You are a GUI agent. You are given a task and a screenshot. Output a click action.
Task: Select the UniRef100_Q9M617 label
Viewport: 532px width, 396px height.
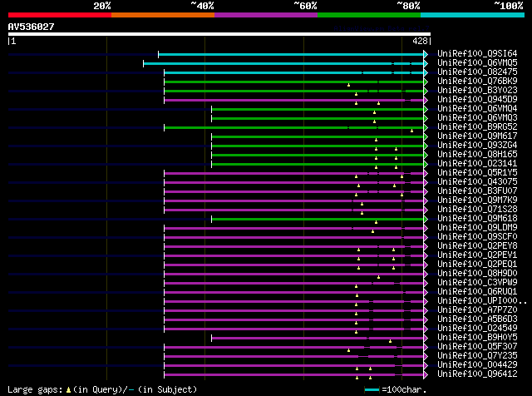(x=477, y=136)
